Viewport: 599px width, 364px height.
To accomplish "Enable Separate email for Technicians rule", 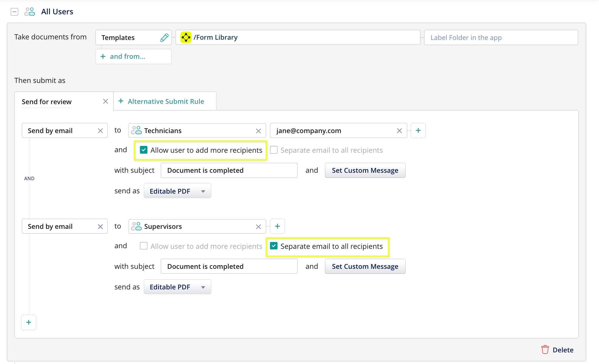I will point(274,150).
